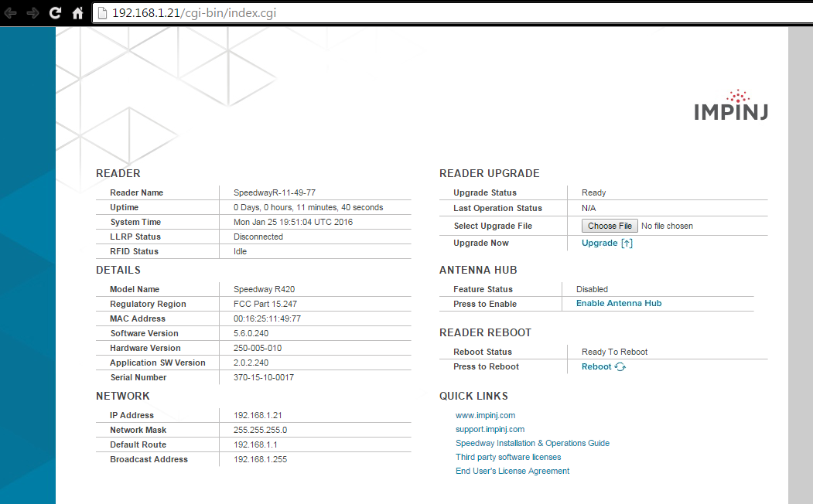This screenshot has height=504, width=813.
Task: Click default route 192.168.1.1
Action: (255, 444)
